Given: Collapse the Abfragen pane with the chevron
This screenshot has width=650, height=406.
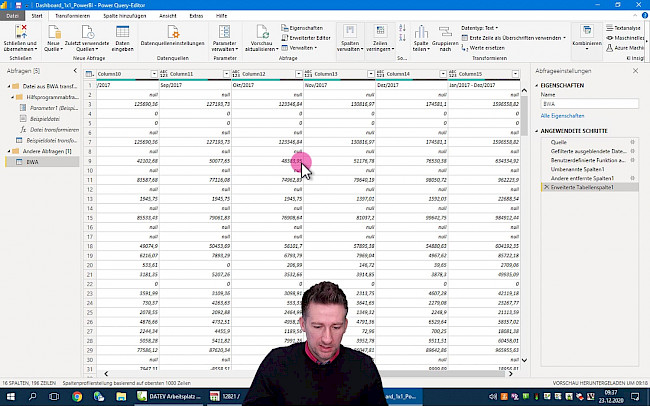Looking at the screenshot, I should 73,71.
